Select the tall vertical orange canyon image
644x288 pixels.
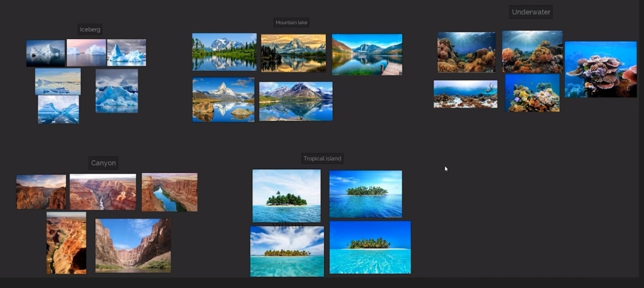click(66, 243)
